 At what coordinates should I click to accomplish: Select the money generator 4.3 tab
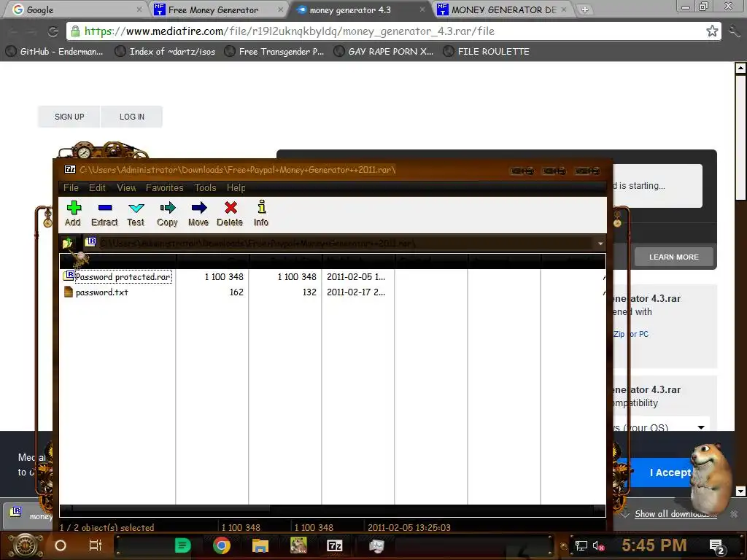pos(360,9)
